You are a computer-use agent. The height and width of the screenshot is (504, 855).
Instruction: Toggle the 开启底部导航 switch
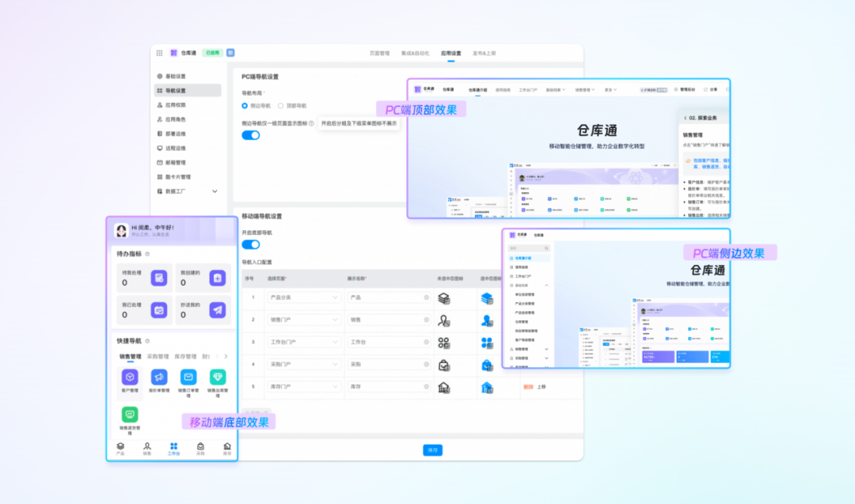(x=251, y=244)
